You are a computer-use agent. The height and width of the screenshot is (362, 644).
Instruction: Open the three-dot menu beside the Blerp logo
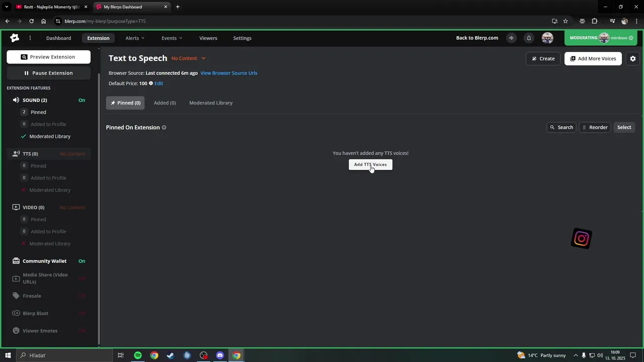click(x=30, y=38)
